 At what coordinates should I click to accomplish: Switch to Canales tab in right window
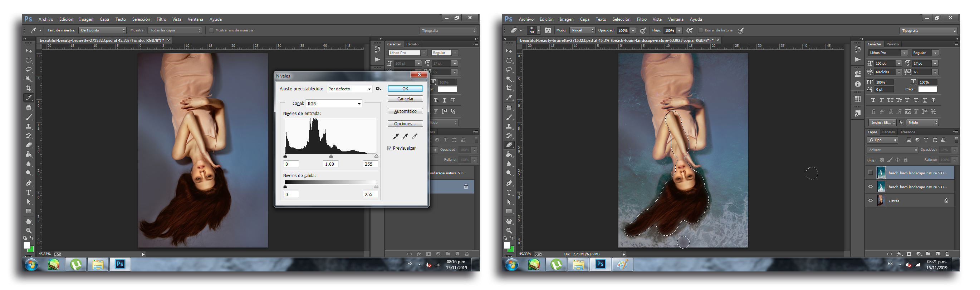tap(888, 132)
